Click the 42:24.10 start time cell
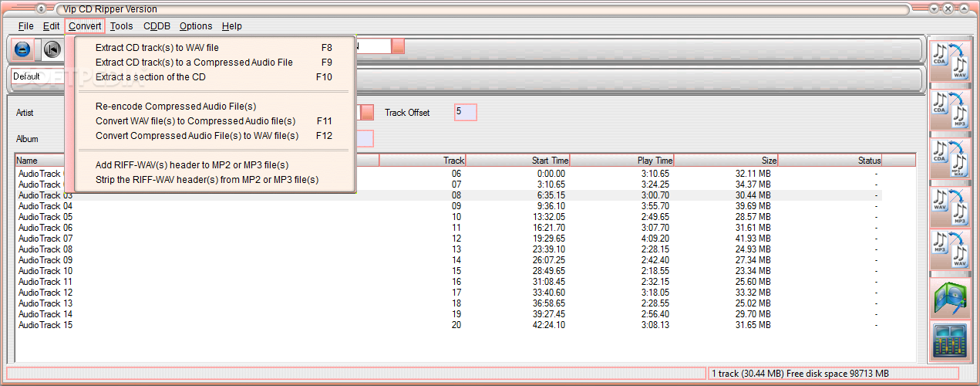 (x=549, y=325)
